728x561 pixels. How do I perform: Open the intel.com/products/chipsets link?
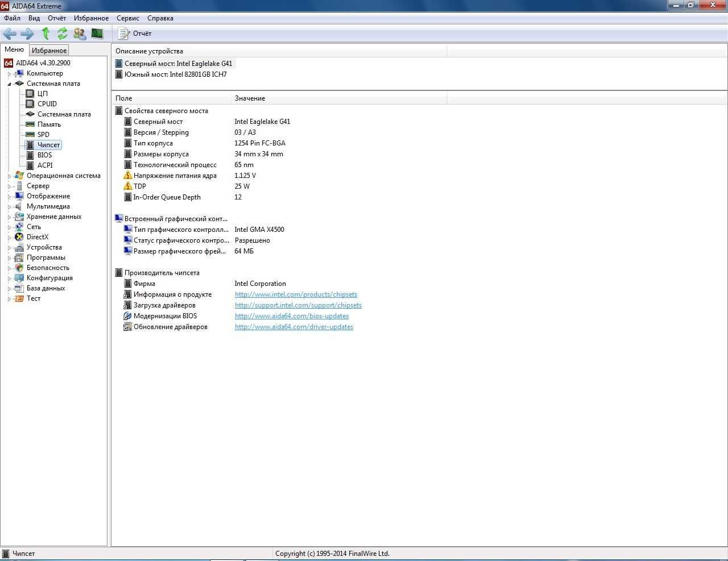[x=296, y=294]
